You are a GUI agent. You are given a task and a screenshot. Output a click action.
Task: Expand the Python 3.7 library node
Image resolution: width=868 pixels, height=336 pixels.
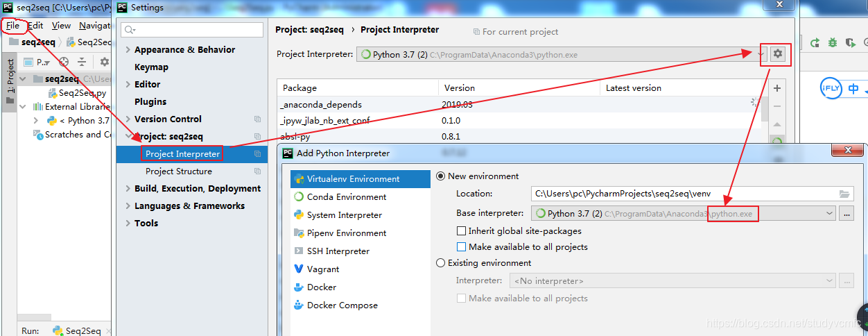pos(36,121)
